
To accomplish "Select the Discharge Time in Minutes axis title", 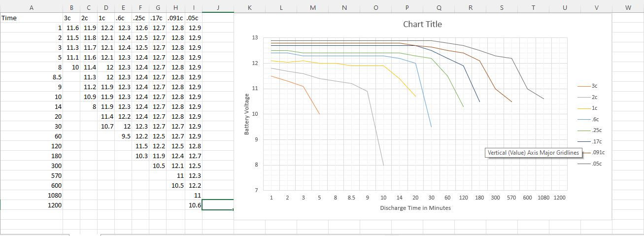I will 415,208.
